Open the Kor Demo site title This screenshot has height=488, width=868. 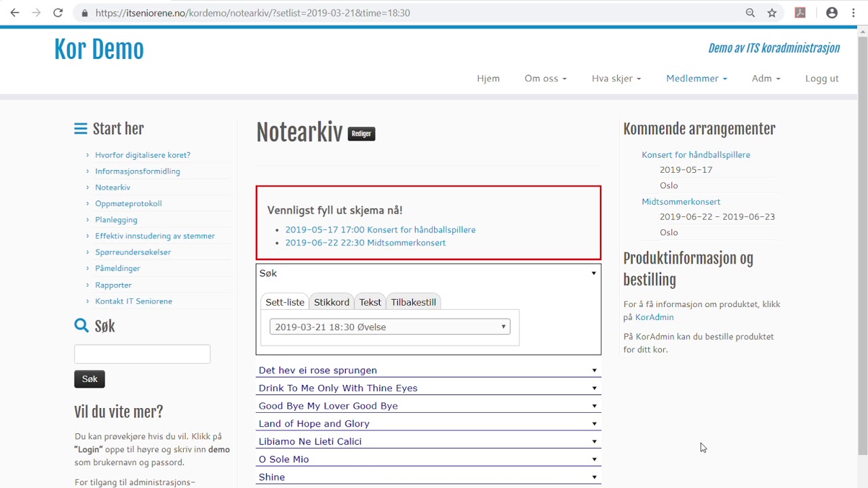click(99, 49)
